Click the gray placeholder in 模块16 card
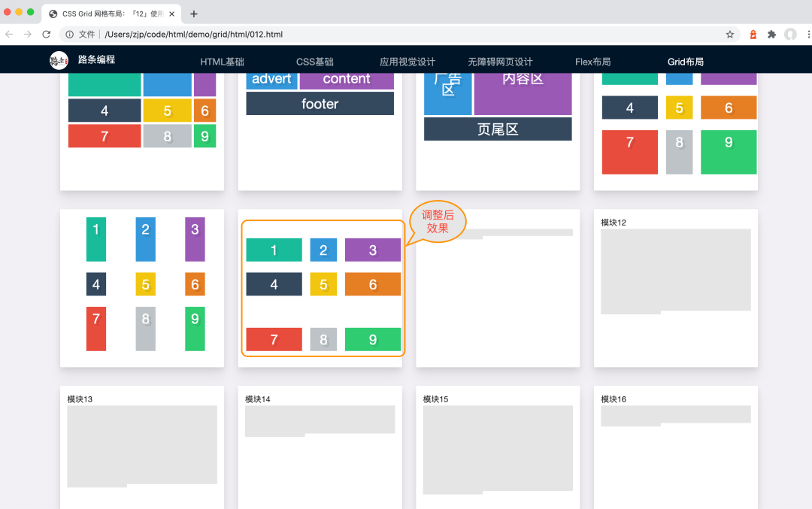 coord(676,415)
